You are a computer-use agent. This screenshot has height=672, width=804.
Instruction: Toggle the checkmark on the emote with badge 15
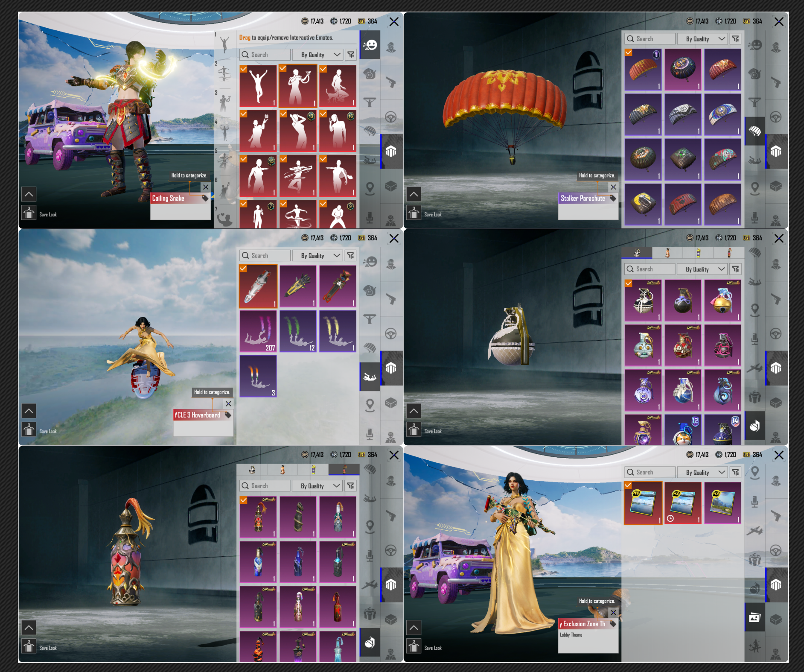[243, 158]
